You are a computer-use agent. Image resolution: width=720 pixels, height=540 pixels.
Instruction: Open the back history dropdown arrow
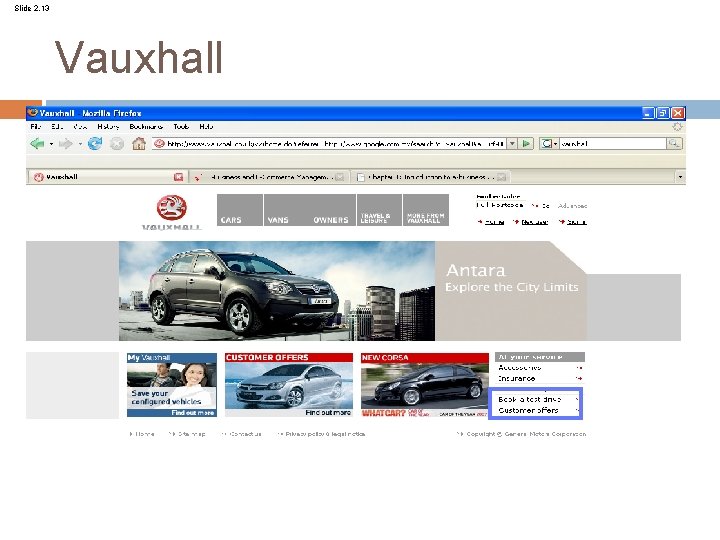[51, 144]
